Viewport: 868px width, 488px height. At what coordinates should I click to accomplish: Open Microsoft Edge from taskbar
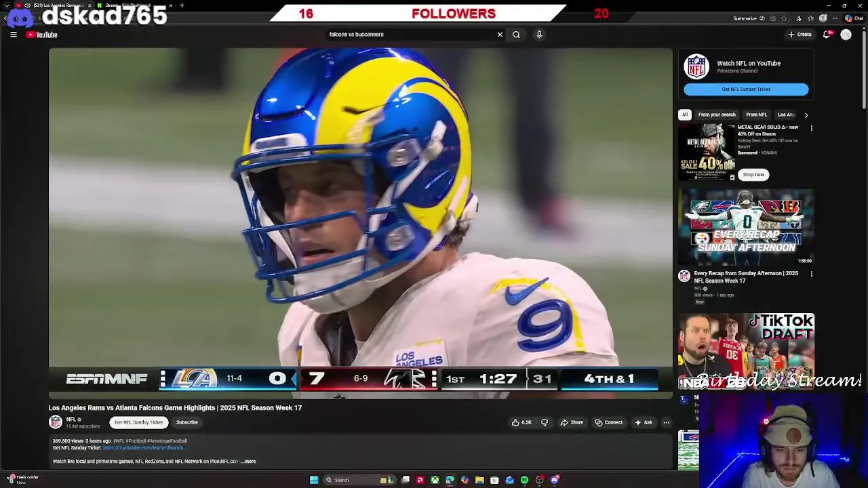click(450, 480)
